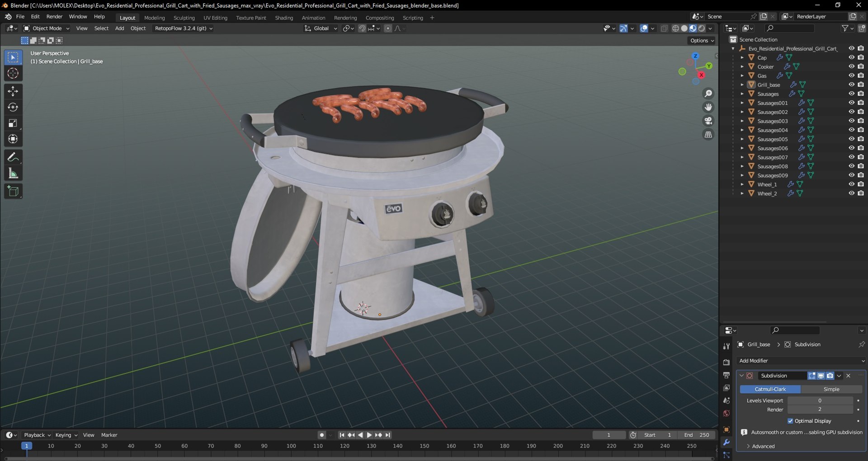Toggle camera view icon

tap(708, 121)
